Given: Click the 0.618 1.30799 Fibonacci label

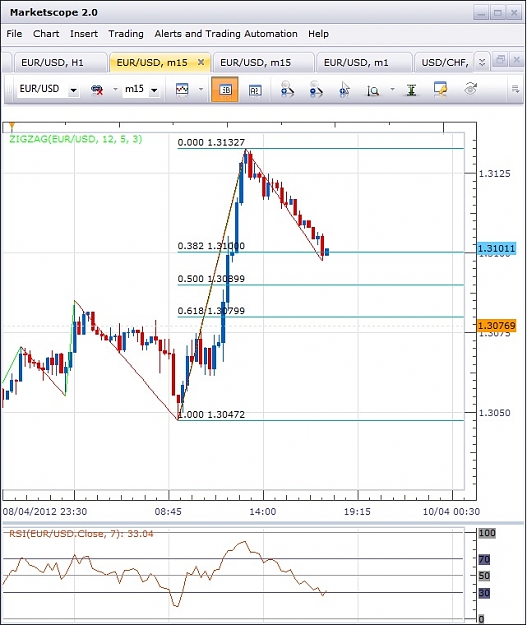Looking at the screenshot, I should [x=211, y=311].
